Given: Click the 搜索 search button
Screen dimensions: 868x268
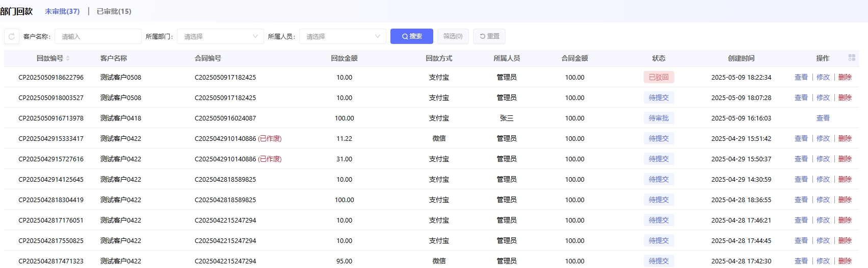Looking at the screenshot, I should point(411,36).
